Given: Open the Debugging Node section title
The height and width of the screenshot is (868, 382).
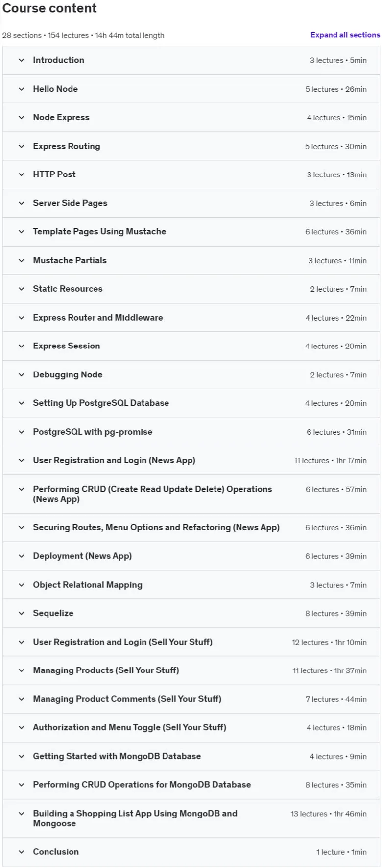Looking at the screenshot, I should [68, 374].
